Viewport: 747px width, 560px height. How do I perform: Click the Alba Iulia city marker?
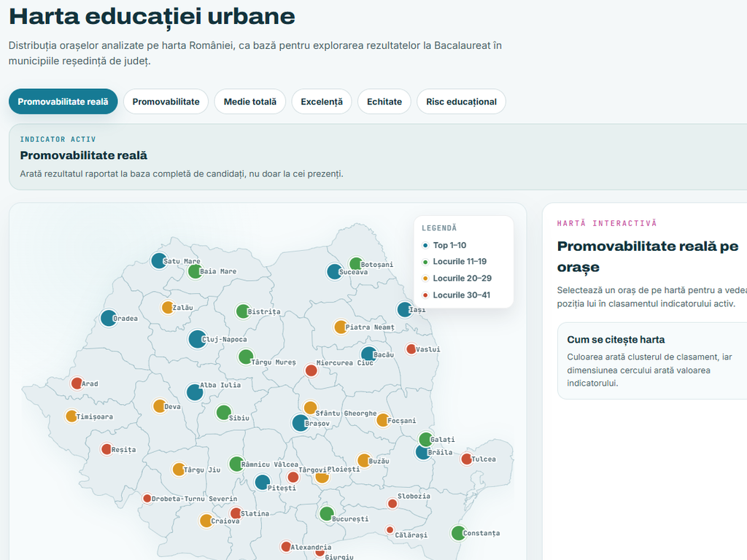point(194,392)
